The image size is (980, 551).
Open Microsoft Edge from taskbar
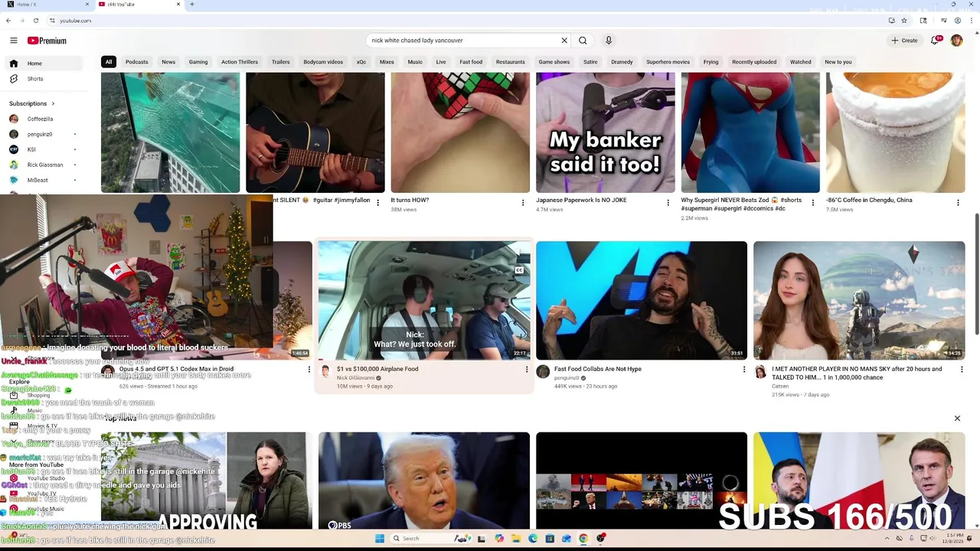(x=533, y=539)
